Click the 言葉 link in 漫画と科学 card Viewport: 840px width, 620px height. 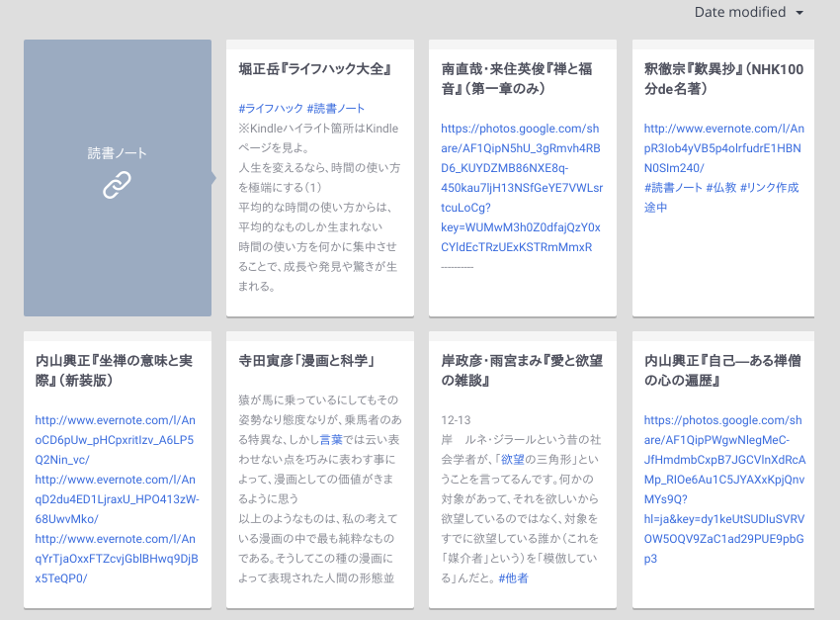pyautogui.click(x=331, y=439)
